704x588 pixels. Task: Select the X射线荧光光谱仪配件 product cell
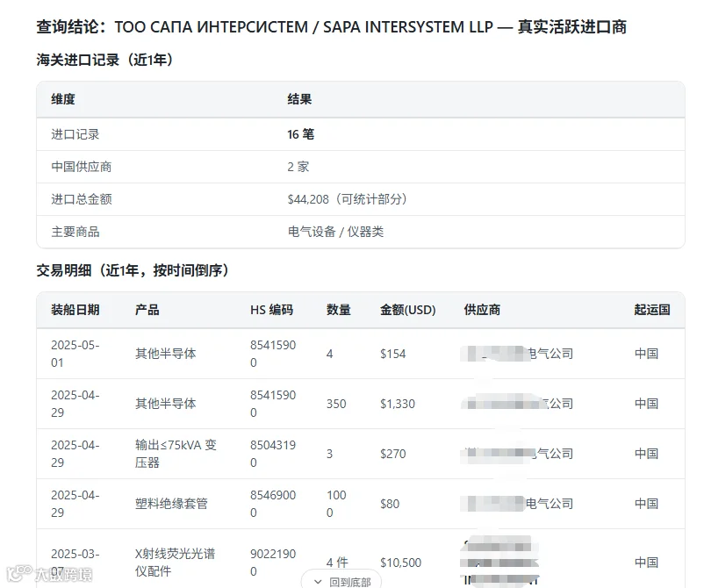pos(175,563)
